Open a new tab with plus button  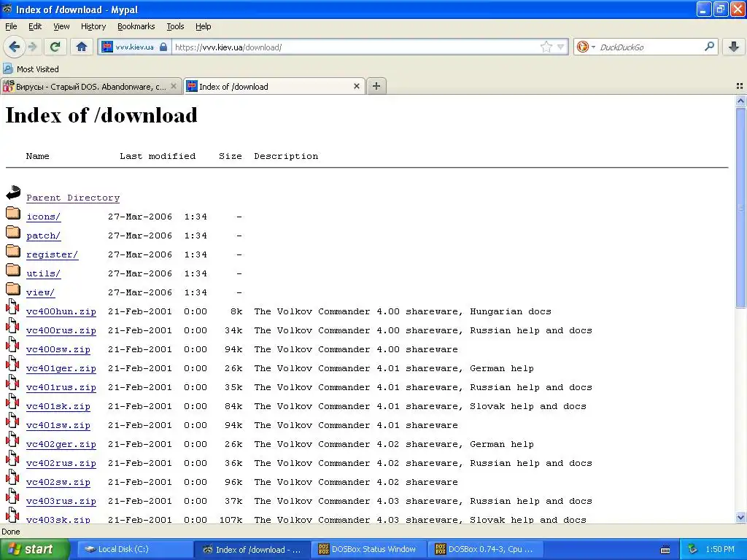[x=376, y=86]
